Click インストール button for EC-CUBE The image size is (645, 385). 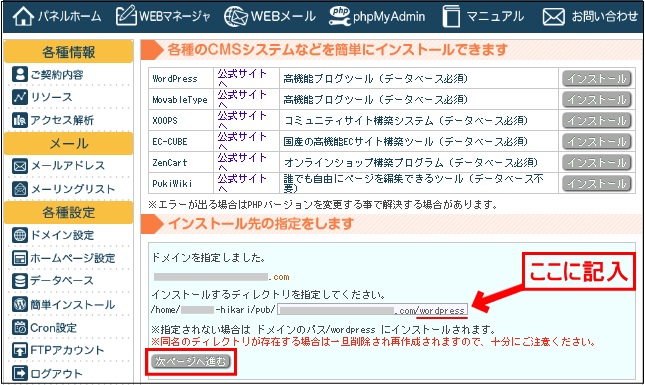(x=596, y=141)
